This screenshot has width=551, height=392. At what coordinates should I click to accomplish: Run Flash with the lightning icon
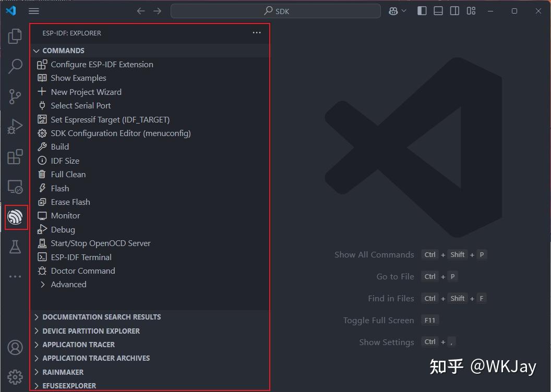pyautogui.click(x=42, y=188)
